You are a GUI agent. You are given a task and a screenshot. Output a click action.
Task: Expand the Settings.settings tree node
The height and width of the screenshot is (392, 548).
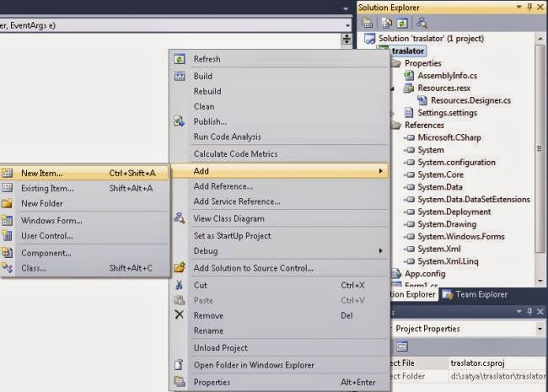pos(393,113)
